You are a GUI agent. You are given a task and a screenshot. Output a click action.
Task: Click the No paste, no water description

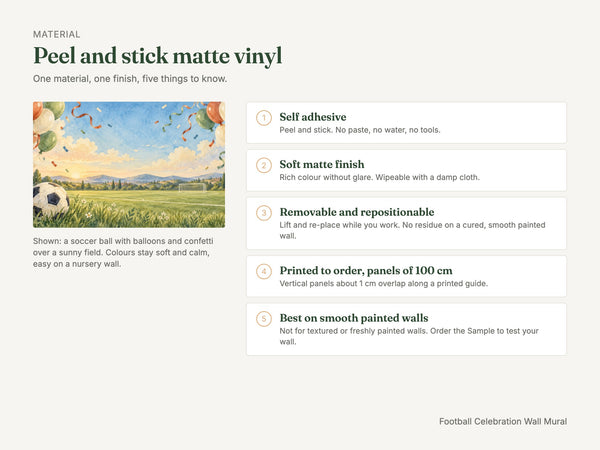pos(360,130)
